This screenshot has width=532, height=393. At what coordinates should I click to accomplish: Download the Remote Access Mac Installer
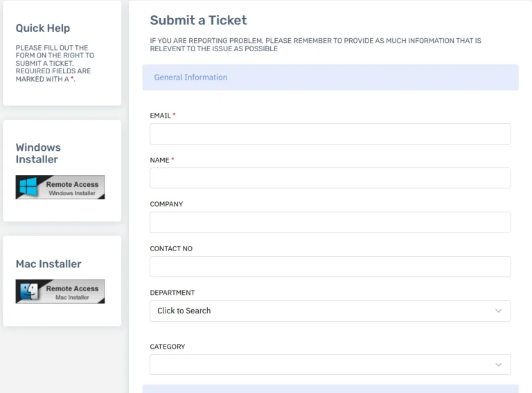pos(60,291)
